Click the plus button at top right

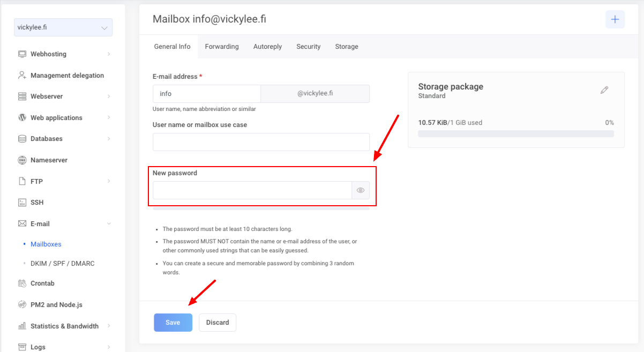[615, 19]
